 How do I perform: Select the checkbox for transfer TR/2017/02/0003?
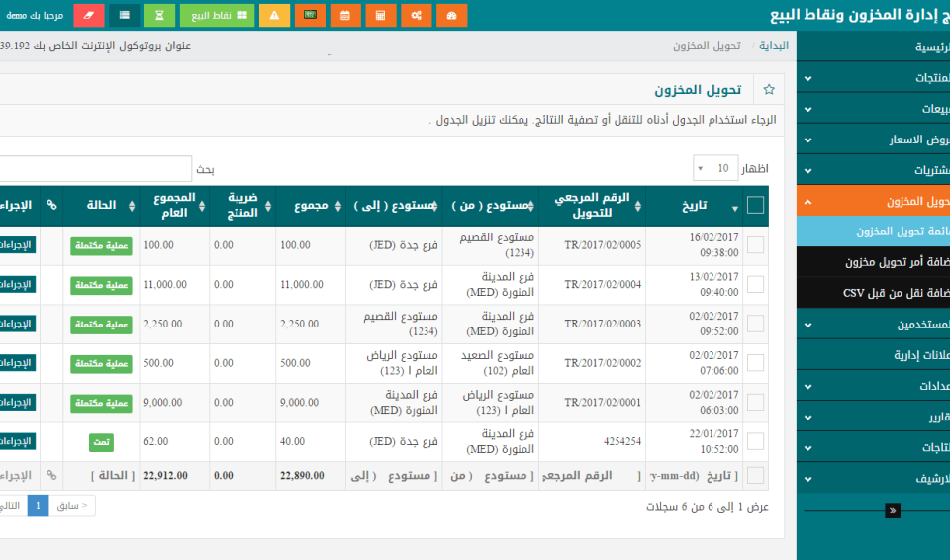point(755,324)
